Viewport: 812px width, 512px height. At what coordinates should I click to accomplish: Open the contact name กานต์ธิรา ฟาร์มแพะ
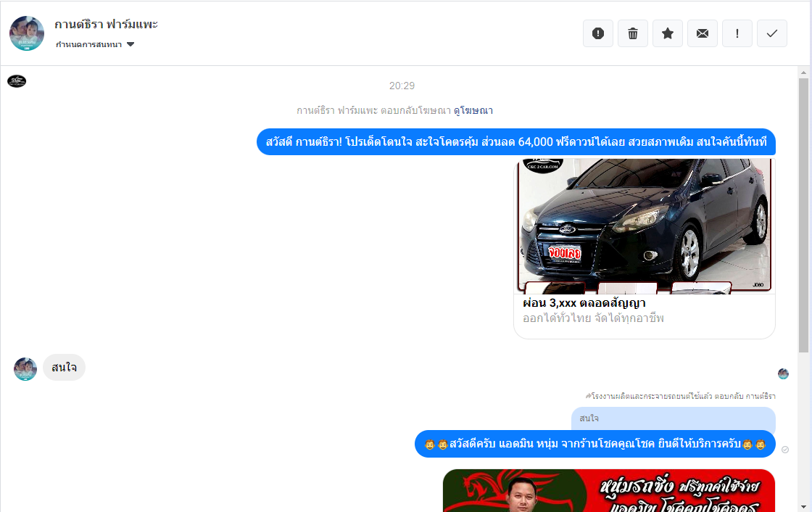[x=106, y=24]
